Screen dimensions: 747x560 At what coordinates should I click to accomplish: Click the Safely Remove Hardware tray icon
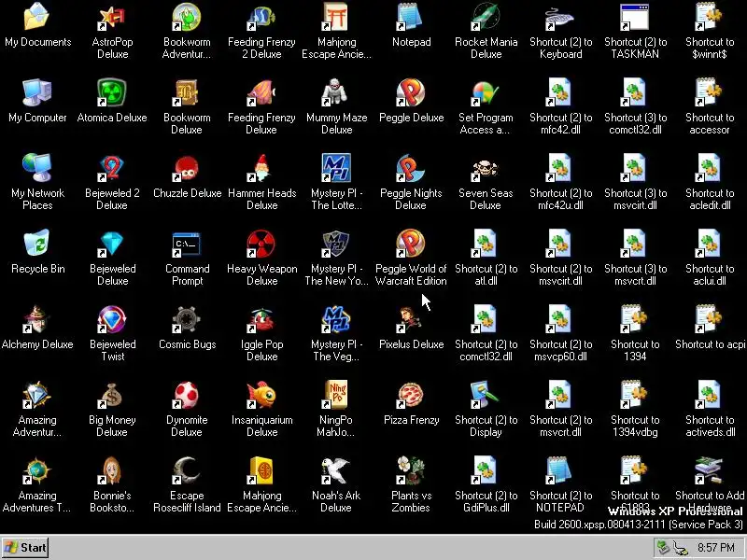pos(663,547)
